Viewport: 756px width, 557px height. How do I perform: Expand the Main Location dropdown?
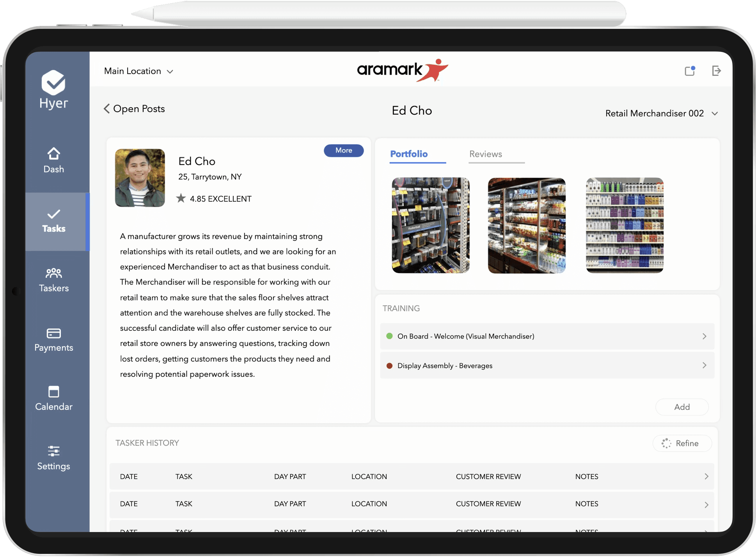138,71
